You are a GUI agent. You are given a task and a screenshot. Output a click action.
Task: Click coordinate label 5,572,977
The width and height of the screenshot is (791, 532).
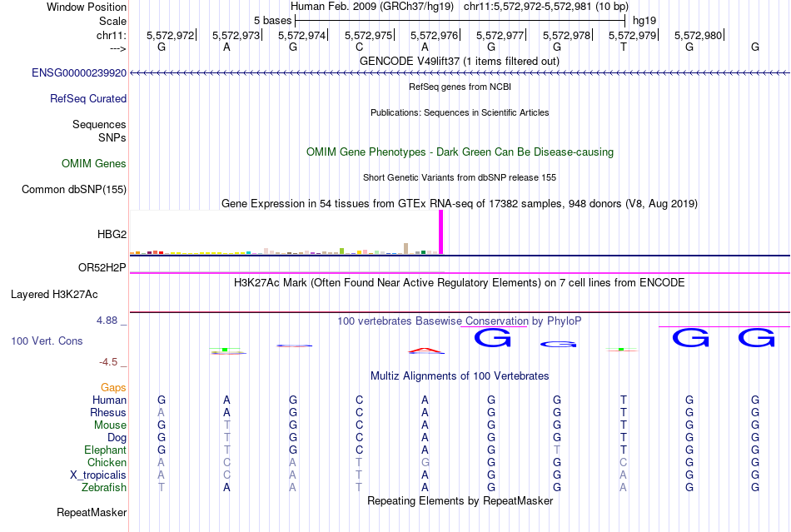tap(500, 36)
